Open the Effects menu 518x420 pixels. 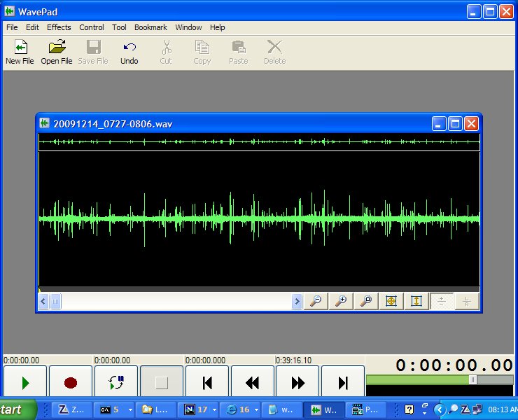59,27
